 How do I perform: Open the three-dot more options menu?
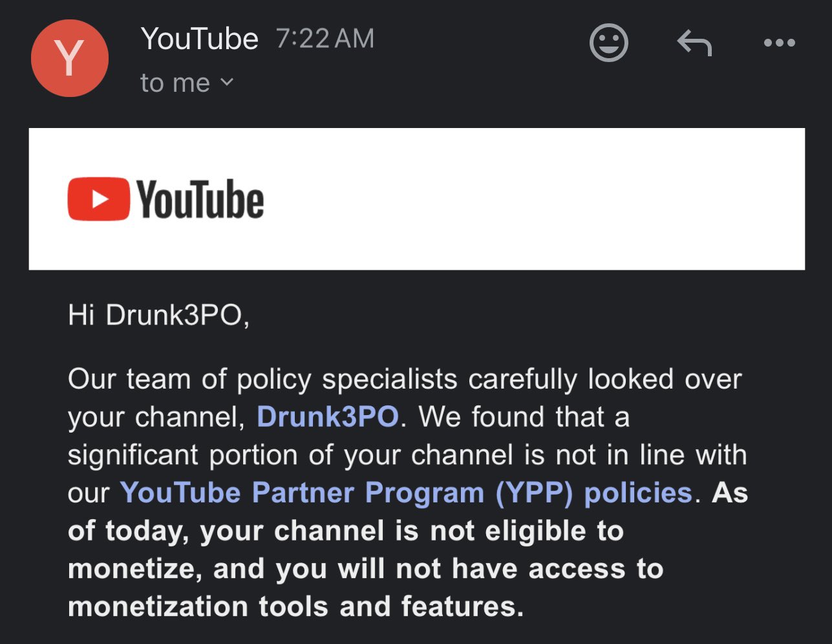click(780, 43)
